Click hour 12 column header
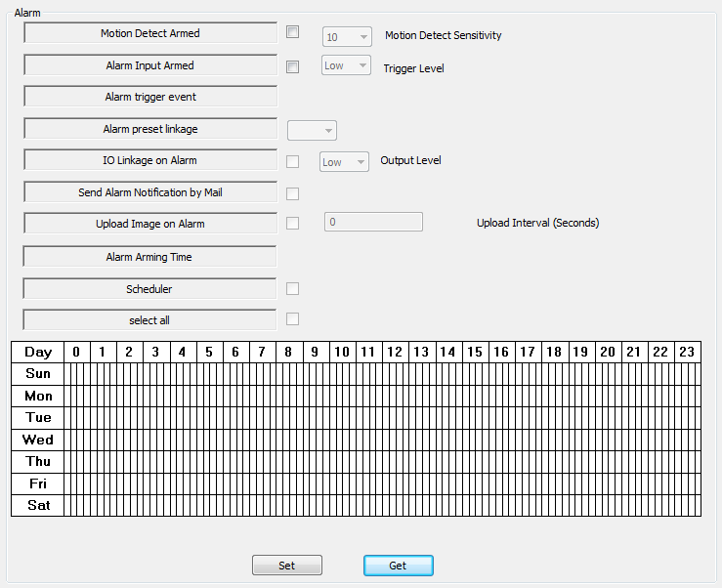This screenshot has height=588, width=722. [396, 353]
